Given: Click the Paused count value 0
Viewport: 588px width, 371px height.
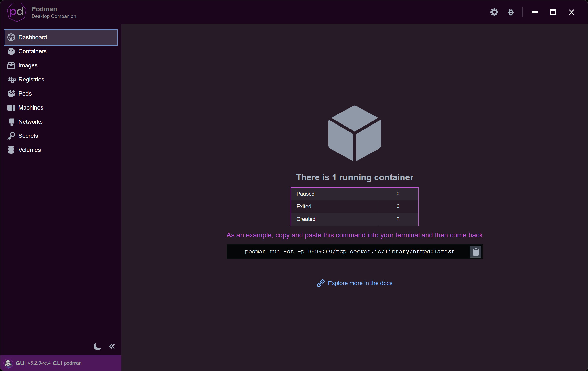Looking at the screenshot, I should [398, 194].
